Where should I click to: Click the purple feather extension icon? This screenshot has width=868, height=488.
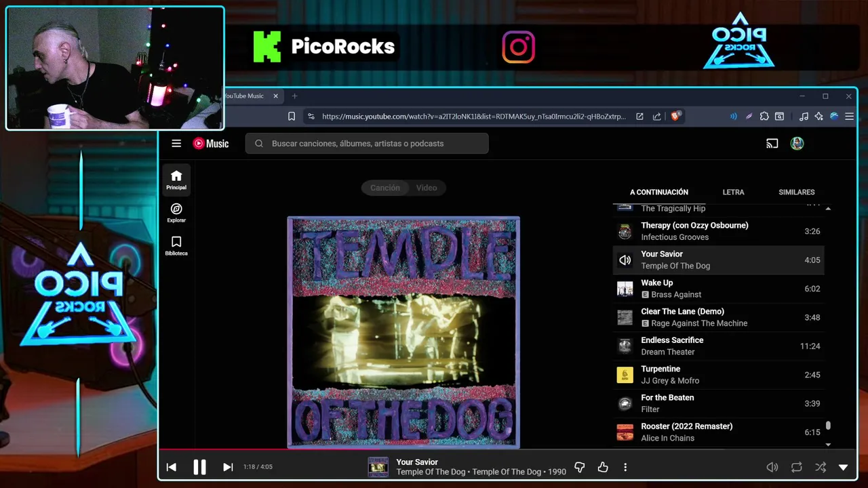749,117
